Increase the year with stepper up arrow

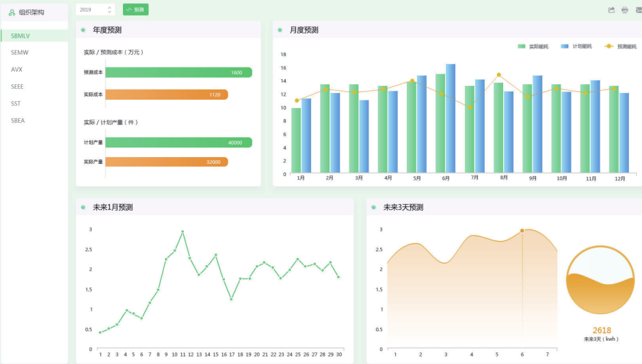click(x=109, y=8)
